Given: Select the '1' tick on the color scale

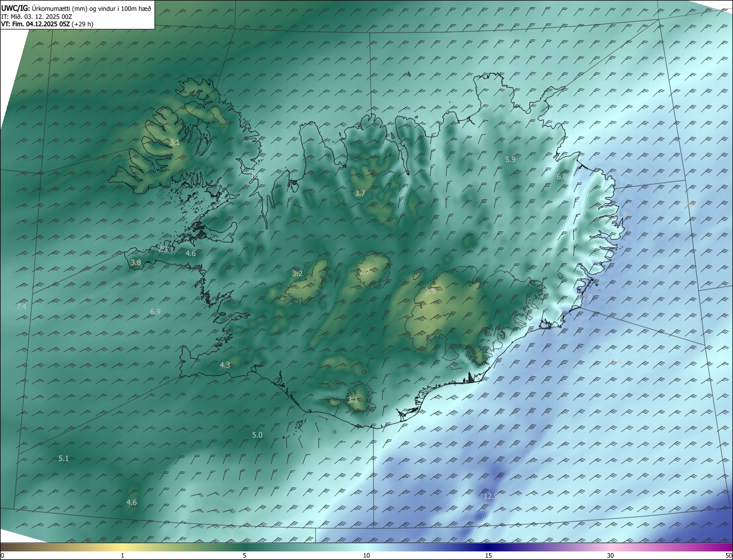Looking at the screenshot, I should pos(123,555).
